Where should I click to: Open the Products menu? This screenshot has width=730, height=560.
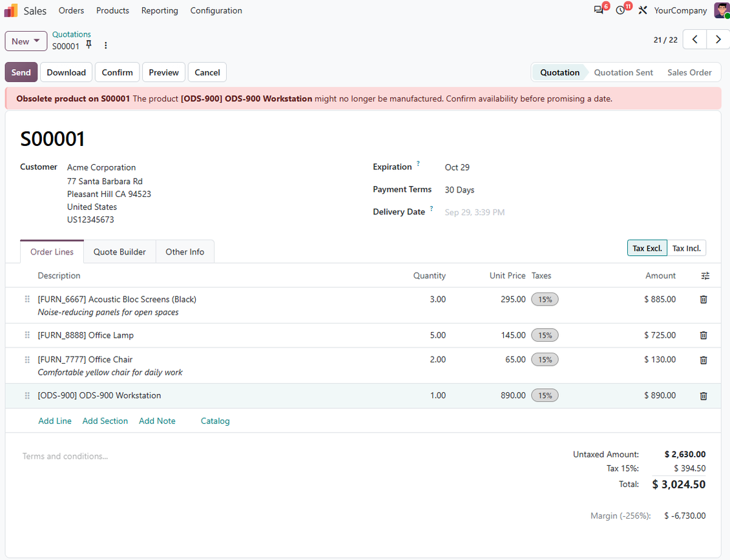pyautogui.click(x=112, y=10)
